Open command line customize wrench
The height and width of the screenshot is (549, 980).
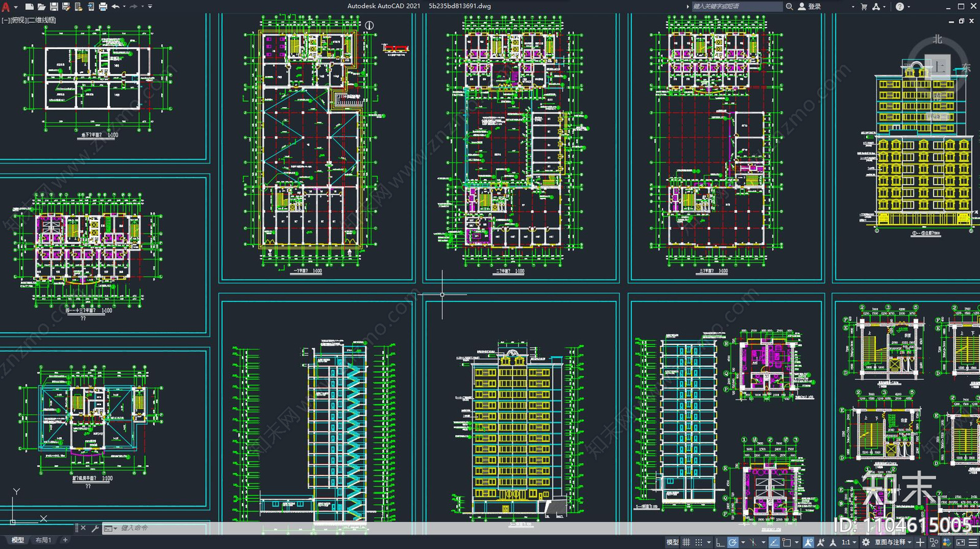tap(95, 528)
